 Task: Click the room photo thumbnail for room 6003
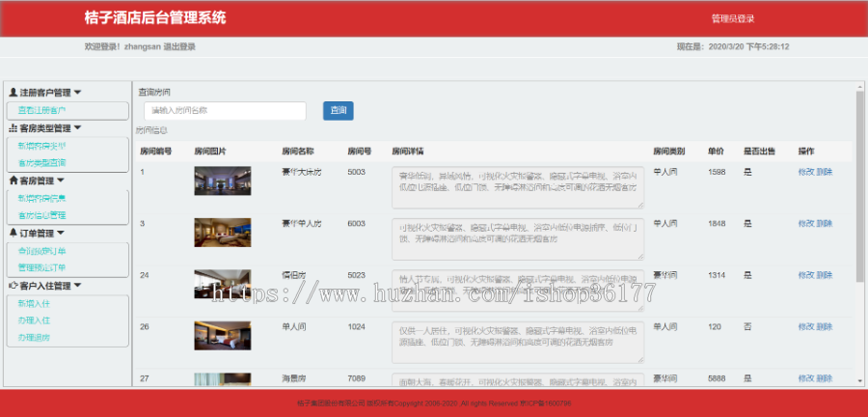(223, 232)
